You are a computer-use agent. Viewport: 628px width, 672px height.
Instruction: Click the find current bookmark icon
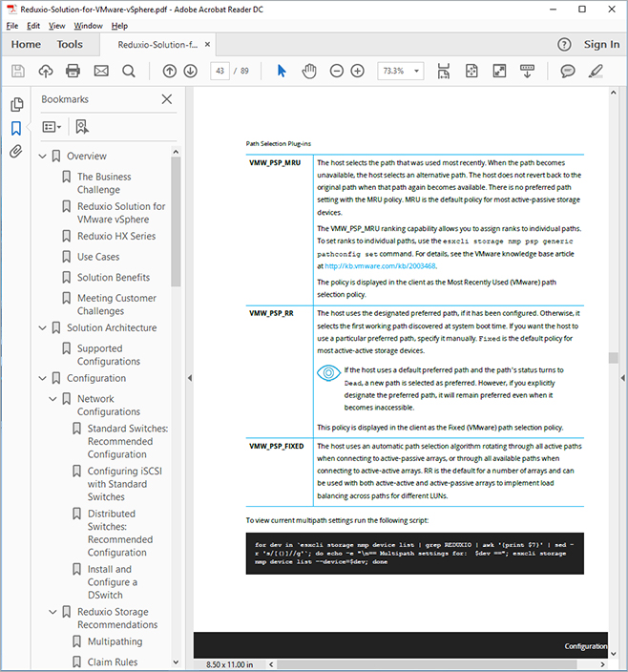82,127
